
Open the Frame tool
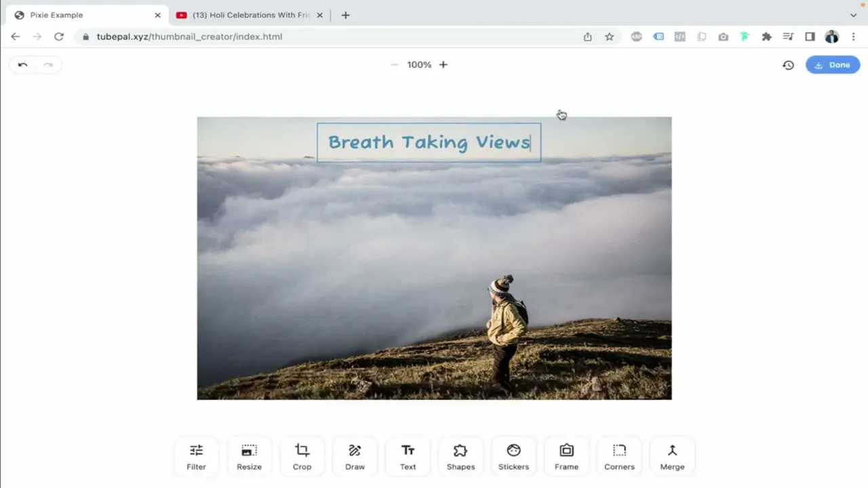(x=566, y=457)
